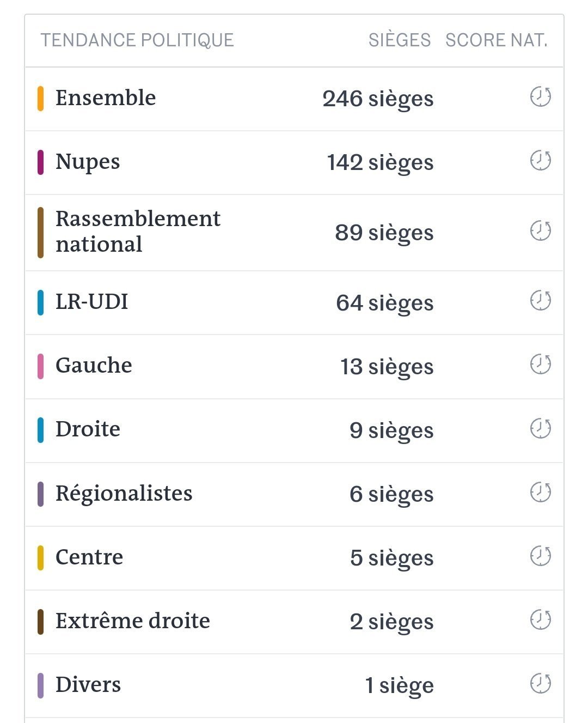Click the clock icon in Ensemble row
Viewport: 588px width, 723px height.
(x=540, y=97)
